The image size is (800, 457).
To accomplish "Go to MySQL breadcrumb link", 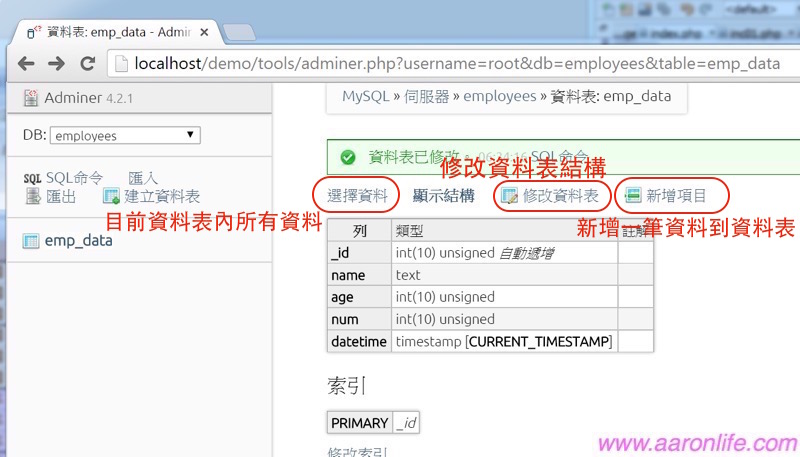I will tap(366, 96).
